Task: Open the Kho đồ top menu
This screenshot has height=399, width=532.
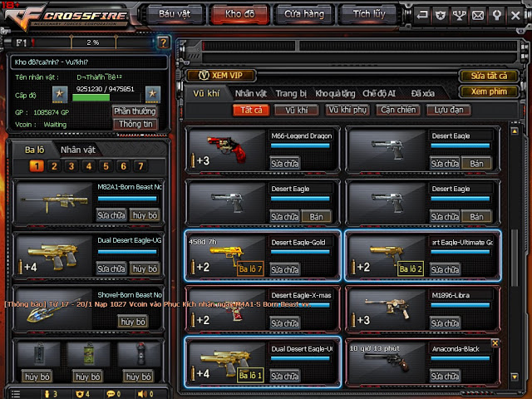Action: (x=240, y=14)
